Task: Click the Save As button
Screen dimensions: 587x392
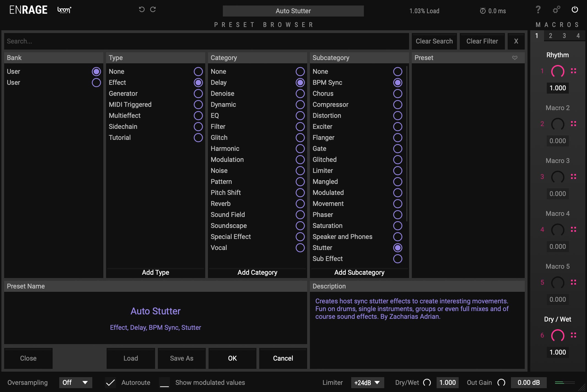Action: click(x=182, y=358)
